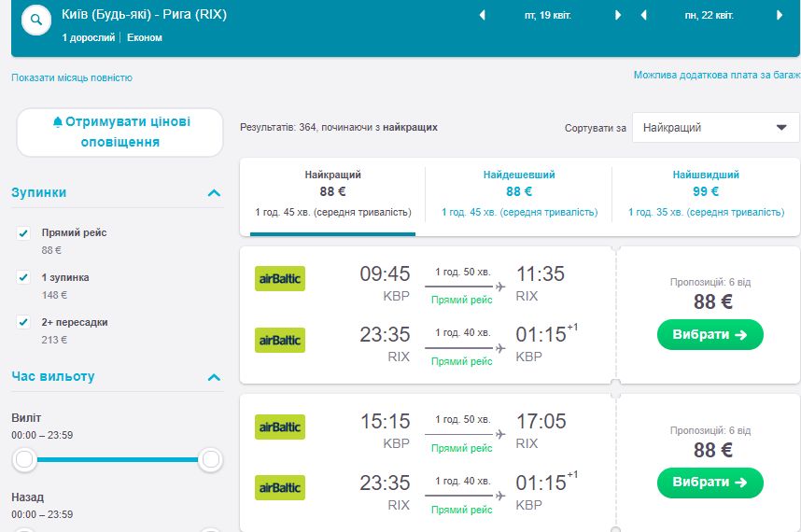The height and width of the screenshot is (532, 801).
Task: Click airBaltic logo of 09:45 flight
Action: [x=280, y=279]
